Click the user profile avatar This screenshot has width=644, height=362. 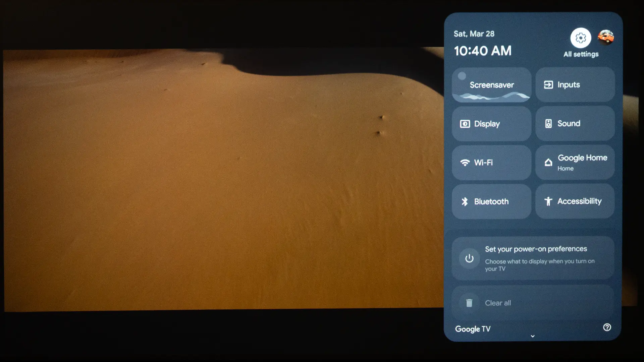(x=606, y=37)
